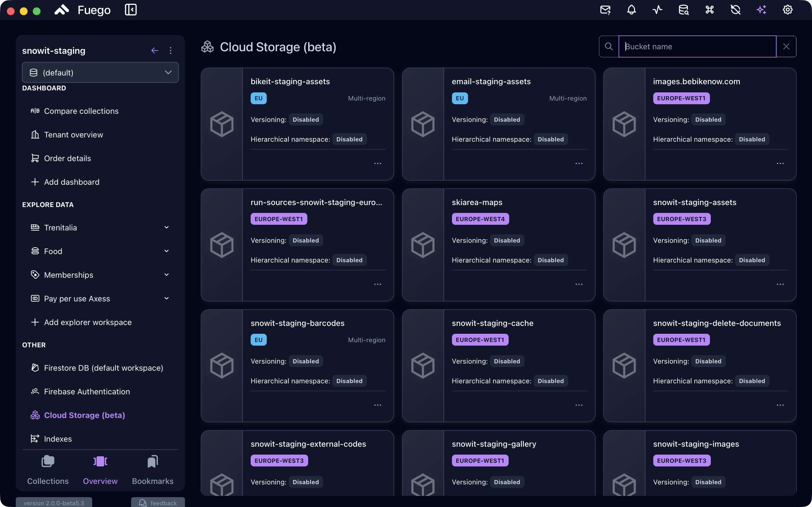Collapse the sidebar panel icon

pyautogui.click(x=131, y=10)
